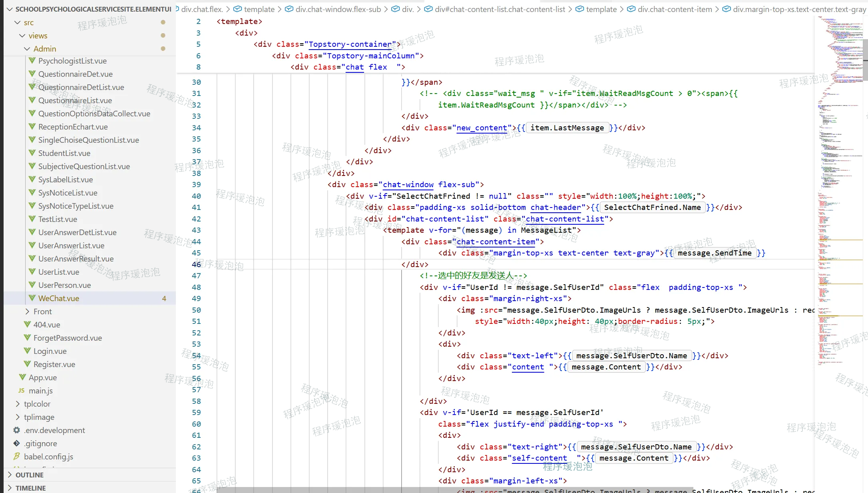Open UserList.vue in the explorer

click(x=59, y=272)
